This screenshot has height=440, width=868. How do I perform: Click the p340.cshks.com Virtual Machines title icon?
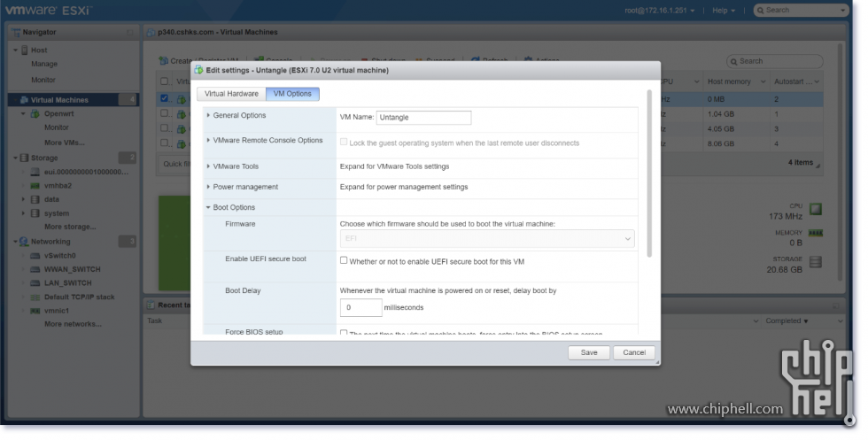pyautogui.click(x=151, y=33)
